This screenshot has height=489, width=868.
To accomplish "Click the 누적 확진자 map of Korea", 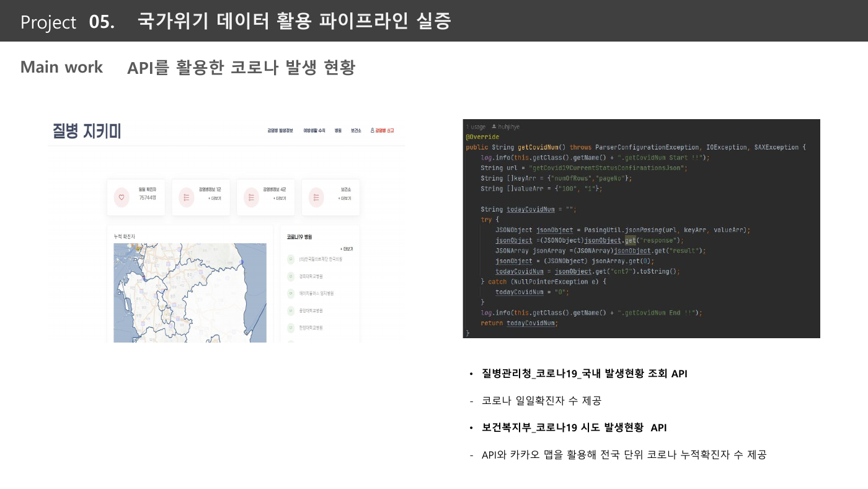I will [190, 293].
